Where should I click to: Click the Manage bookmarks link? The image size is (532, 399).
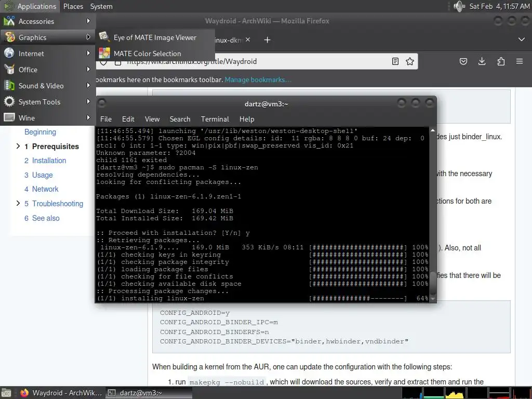(258, 79)
